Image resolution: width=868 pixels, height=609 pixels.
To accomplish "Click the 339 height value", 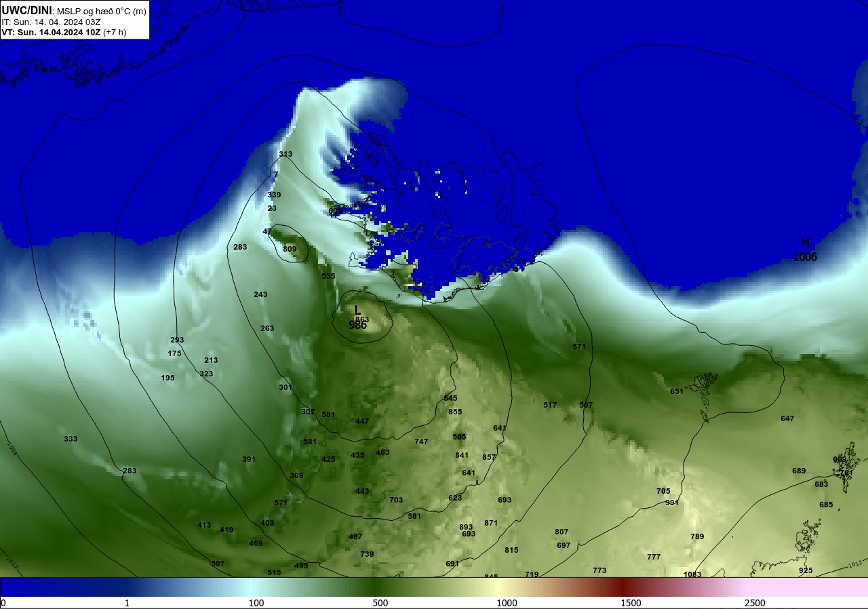I will tap(274, 195).
